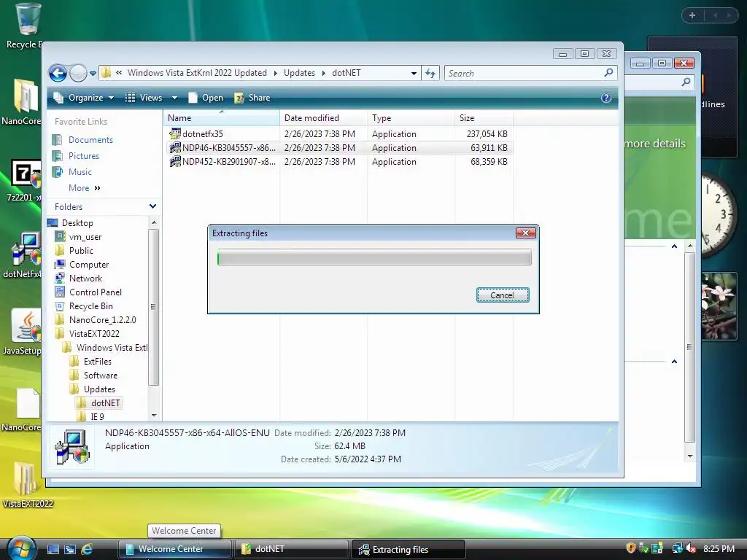The image size is (747, 560).
Task: Click the Forward navigation arrow in Explorer
Action: [78, 74]
